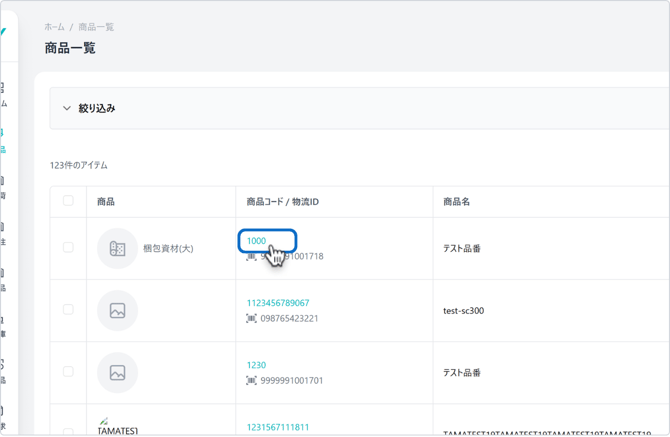670x437 pixels.
Task: Open product code 1123456789067 link
Action: tap(278, 303)
